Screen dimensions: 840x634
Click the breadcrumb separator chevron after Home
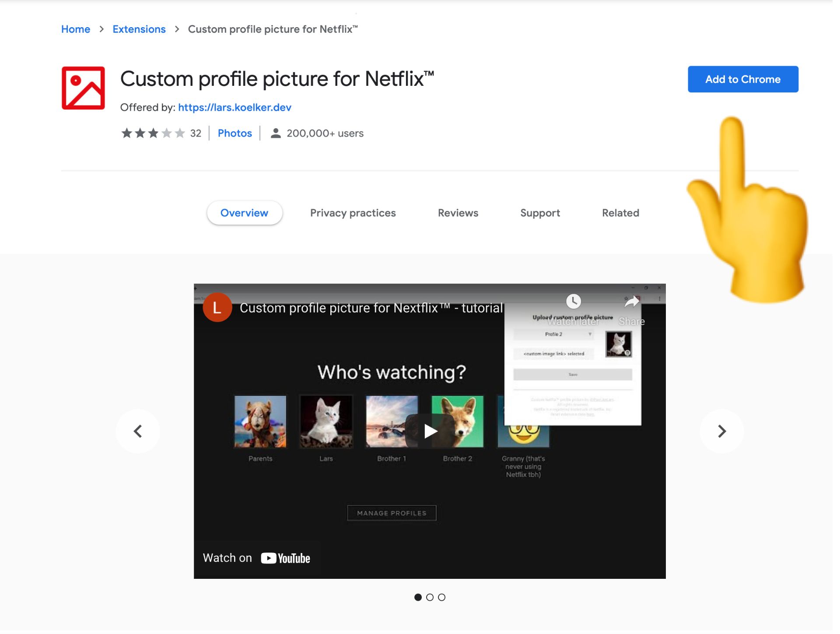tap(101, 29)
